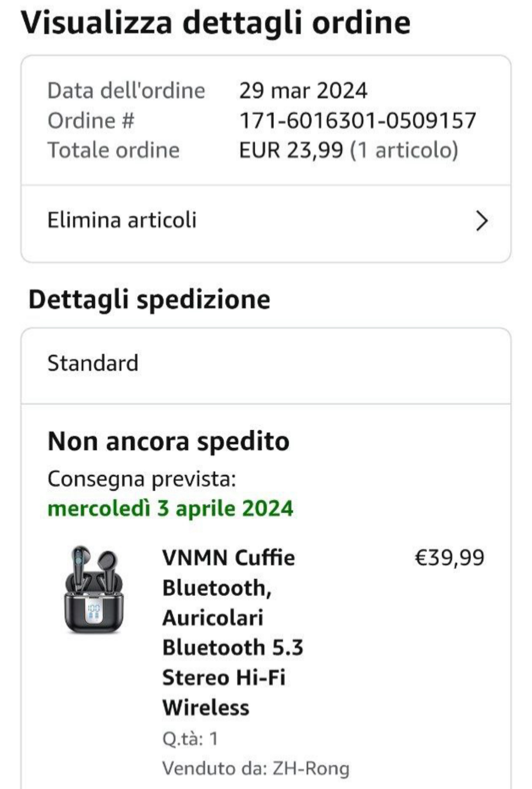The width and height of the screenshot is (532, 789).
Task: Click the Ordine # label
Action: (91, 121)
